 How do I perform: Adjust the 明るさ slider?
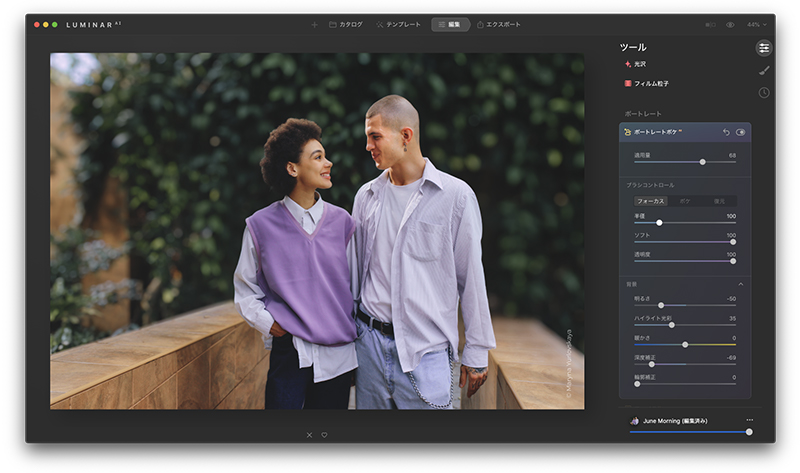coord(685,305)
